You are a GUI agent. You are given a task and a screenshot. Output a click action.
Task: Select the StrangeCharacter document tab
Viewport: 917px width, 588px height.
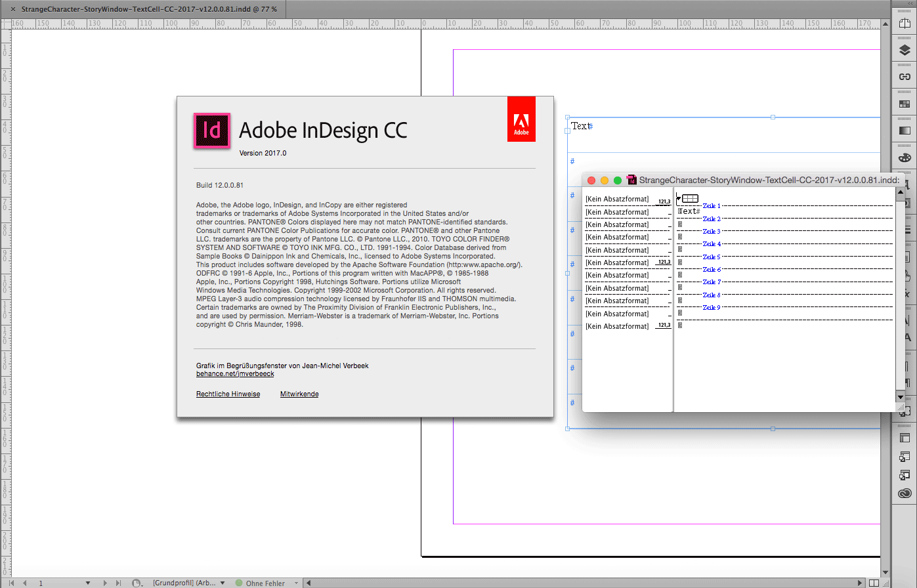[x=149, y=9]
